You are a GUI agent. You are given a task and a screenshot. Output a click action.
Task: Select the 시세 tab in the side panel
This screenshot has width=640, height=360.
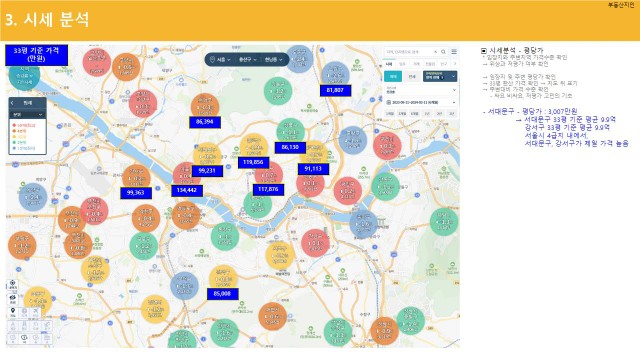[x=389, y=64]
